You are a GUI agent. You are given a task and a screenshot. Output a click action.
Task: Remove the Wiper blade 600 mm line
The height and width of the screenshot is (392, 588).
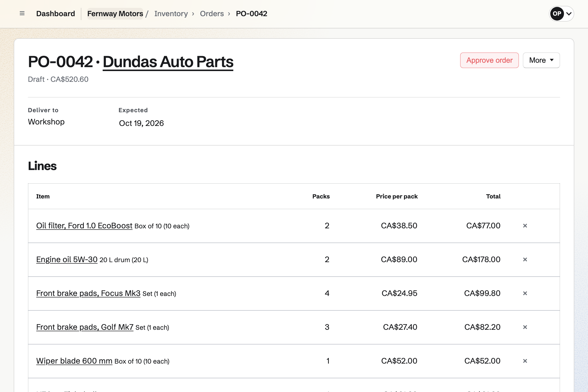tap(525, 361)
